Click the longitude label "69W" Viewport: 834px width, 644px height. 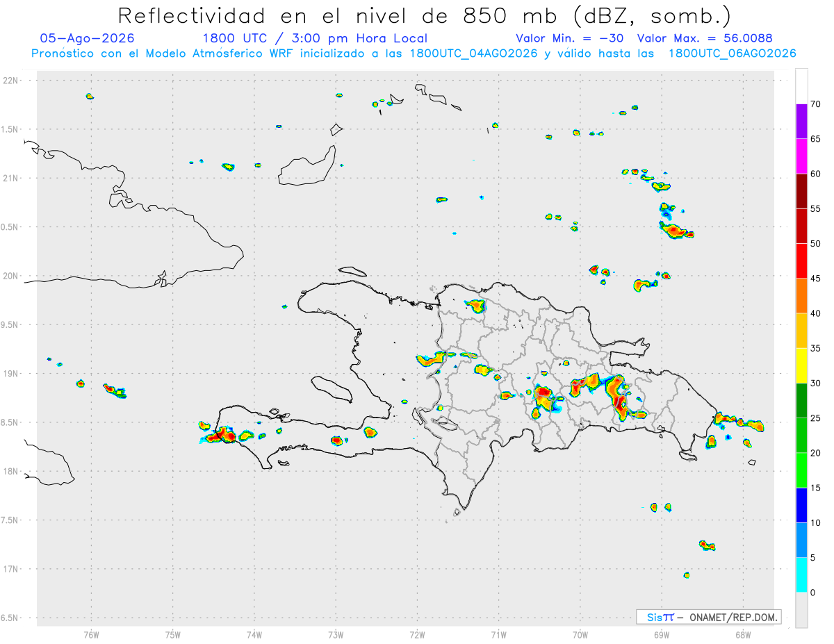click(662, 635)
